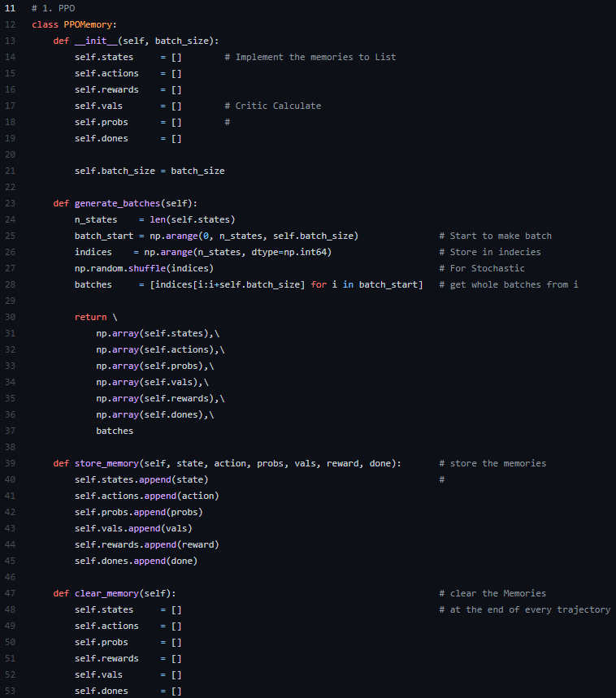Click line number 11 in the gutter
This screenshot has width=616, height=698.
tap(10, 8)
